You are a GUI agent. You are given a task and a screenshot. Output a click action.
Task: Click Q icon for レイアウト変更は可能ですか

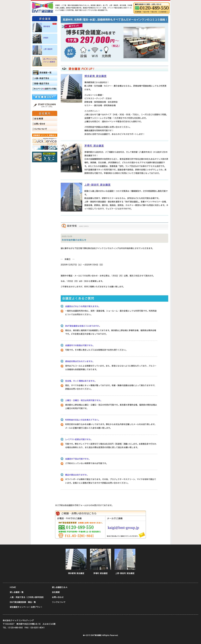tap(62, 439)
